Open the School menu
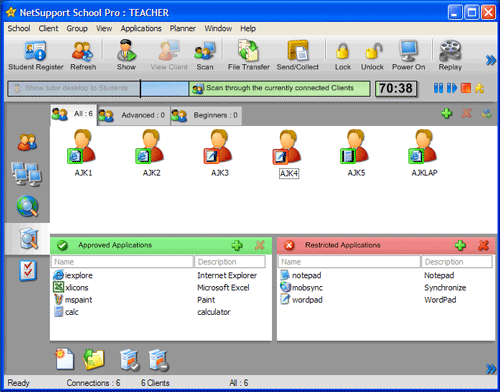 (x=19, y=29)
